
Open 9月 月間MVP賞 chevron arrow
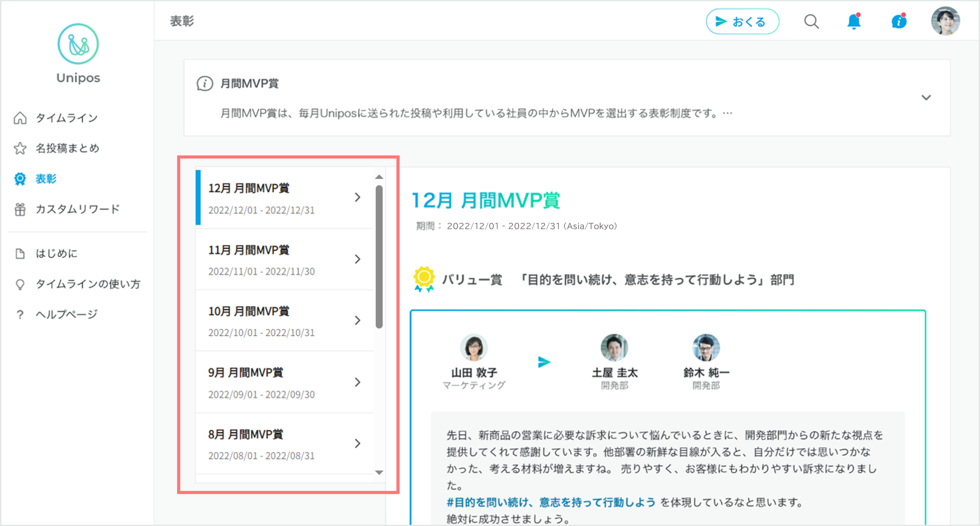click(x=357, y=382)
